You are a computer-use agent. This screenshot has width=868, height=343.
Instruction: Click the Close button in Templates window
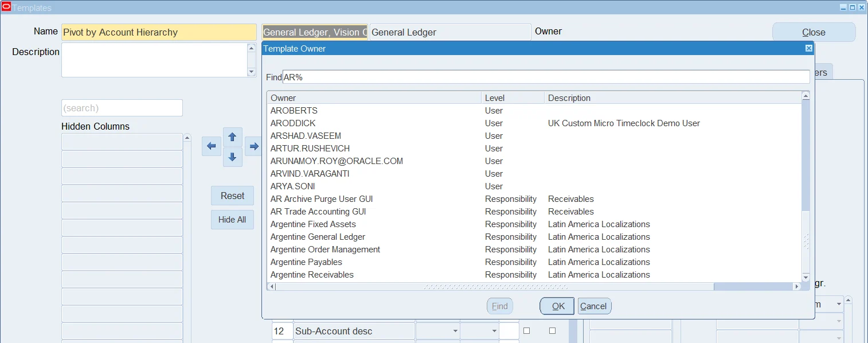[814, 32]
